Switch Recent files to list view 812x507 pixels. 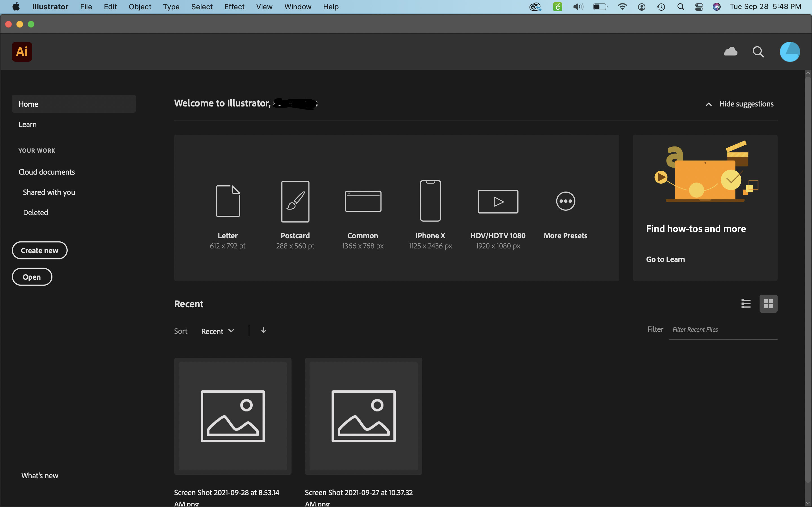point(745,303)
